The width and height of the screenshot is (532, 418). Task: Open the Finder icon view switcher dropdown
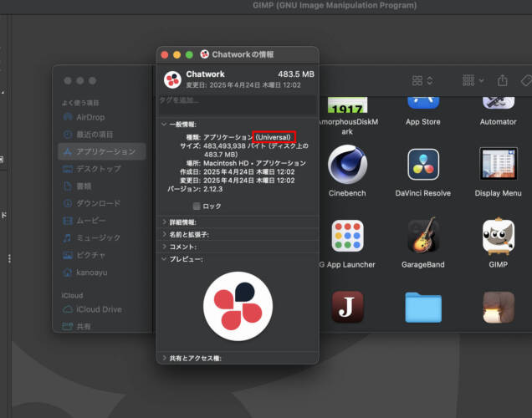coord(422,81)
